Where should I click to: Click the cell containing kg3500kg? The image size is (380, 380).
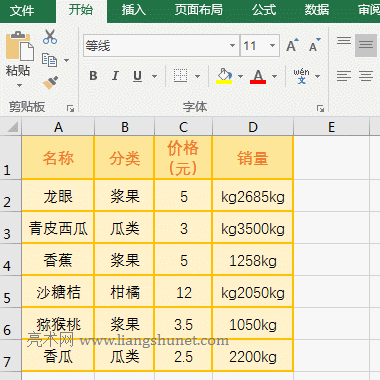tap(253, 228)
